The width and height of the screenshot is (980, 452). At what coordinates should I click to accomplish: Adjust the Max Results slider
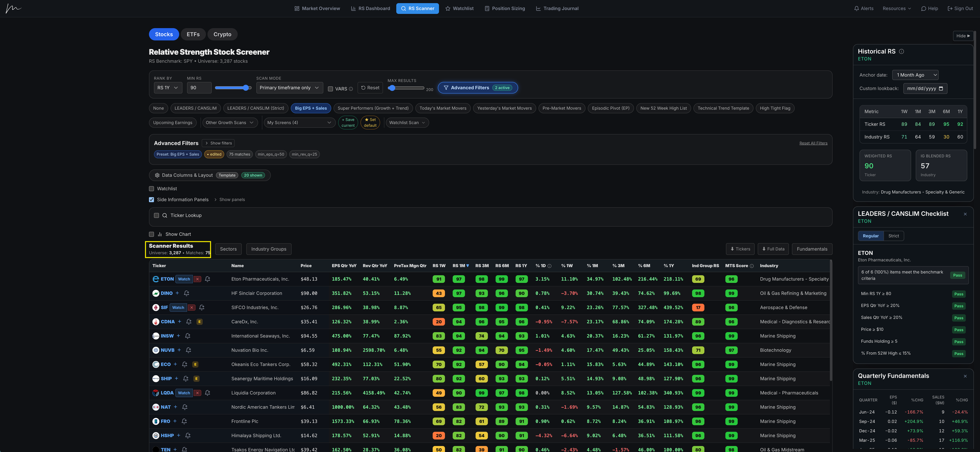(x=406, y=88)
